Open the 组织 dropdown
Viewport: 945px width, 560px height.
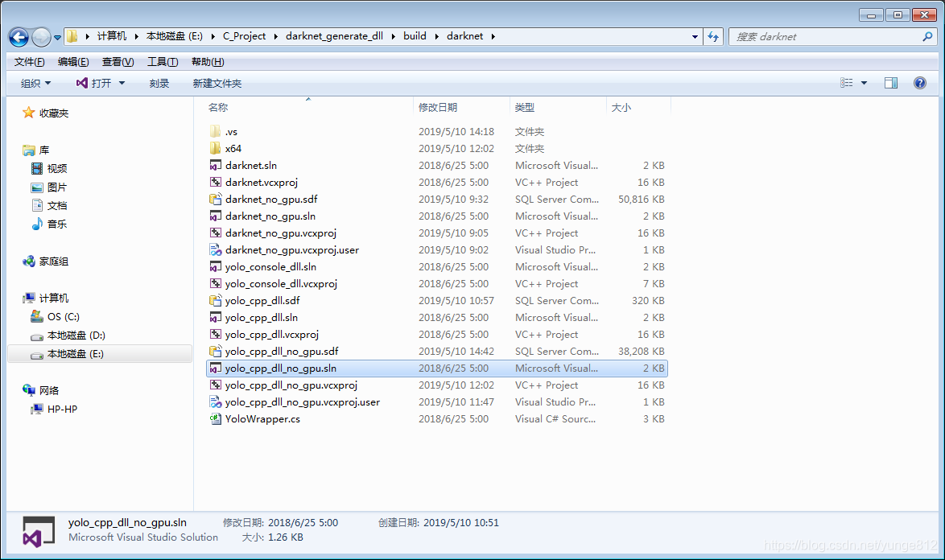(x=36, y=83)
